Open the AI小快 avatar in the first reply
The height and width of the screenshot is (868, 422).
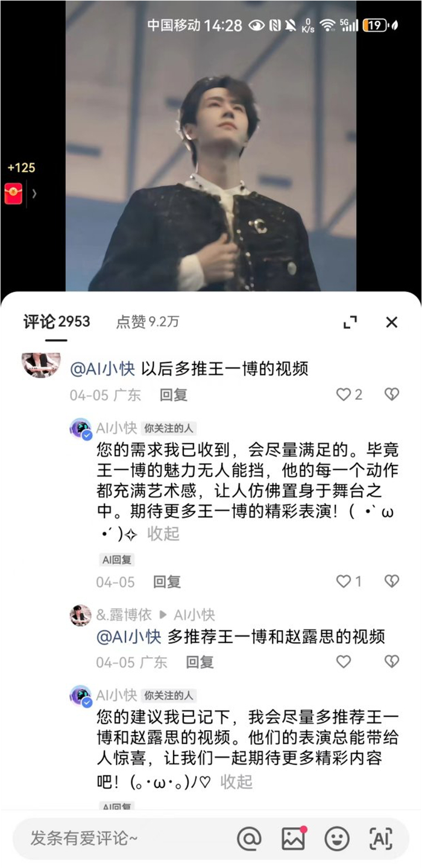(81, 428)
